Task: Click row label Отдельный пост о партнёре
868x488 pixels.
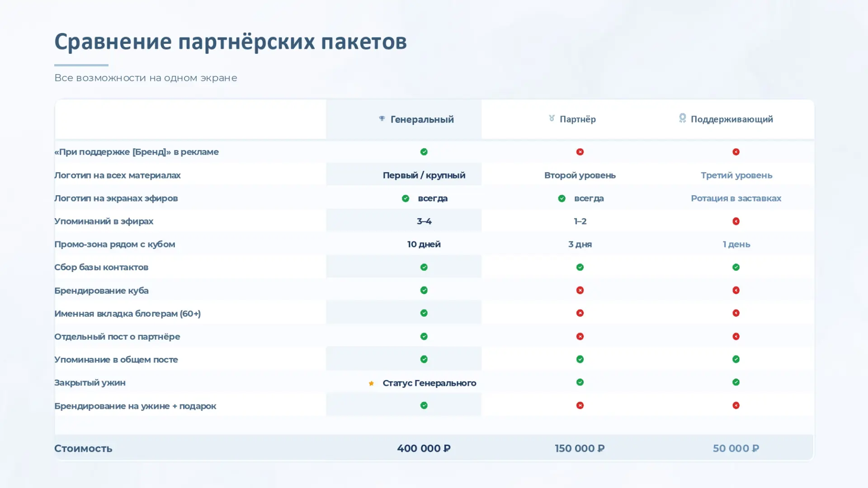Action: 117,337
